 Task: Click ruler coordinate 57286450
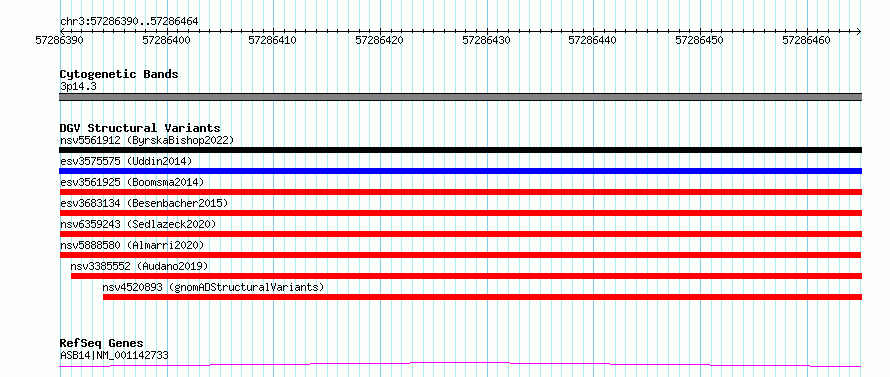point(700,40)
